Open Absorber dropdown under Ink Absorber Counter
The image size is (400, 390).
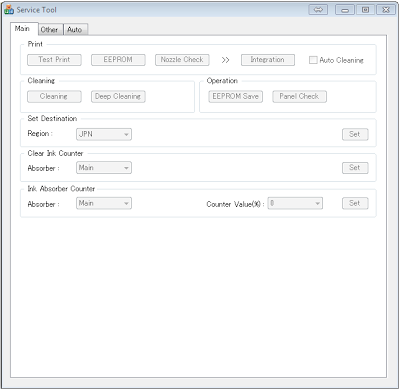pyautogui.click(x=104, y=203)
